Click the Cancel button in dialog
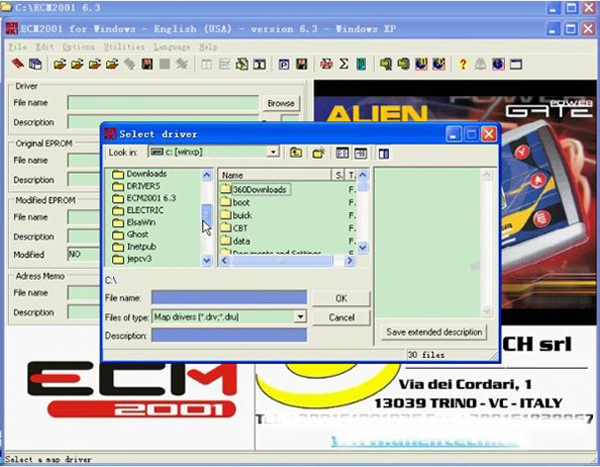Screen dimensions: 600x467 341,317
